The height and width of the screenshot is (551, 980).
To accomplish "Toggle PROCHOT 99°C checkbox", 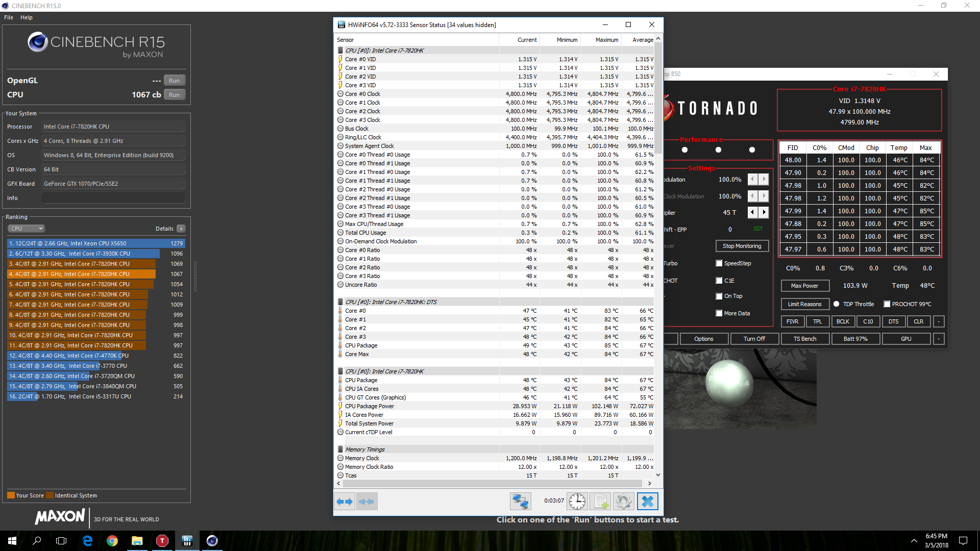I will [x=887, y=304].
